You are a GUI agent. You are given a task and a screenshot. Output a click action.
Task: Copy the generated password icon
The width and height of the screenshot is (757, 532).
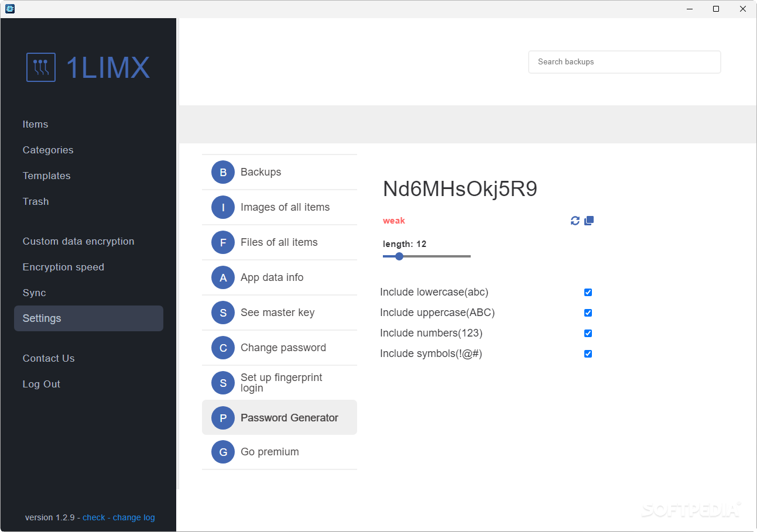pos(589,221)
